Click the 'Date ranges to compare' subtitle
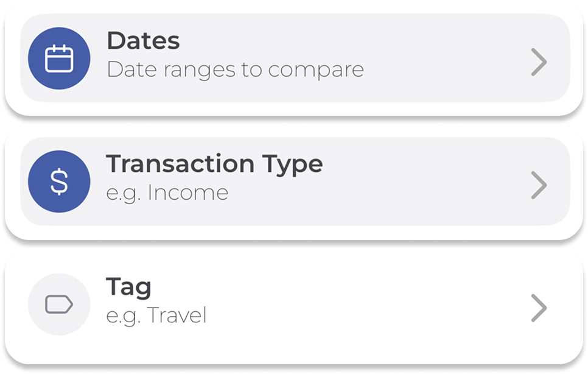Screen dimensions: 588x374 click(x=235, y=70)
